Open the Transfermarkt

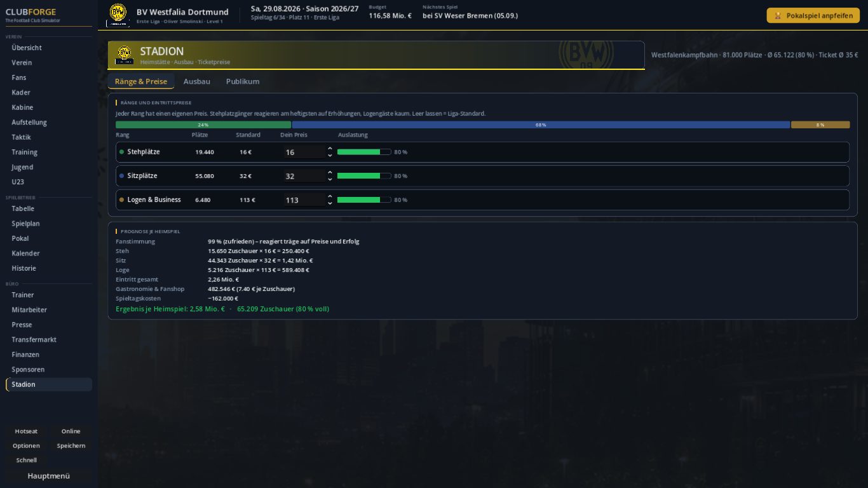[x=49, y=339]
